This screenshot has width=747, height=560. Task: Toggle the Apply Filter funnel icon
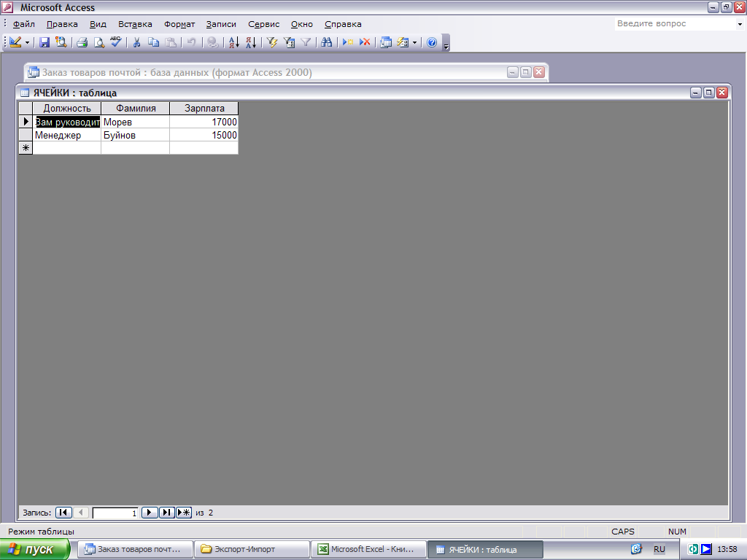pyautogui.click(x=306, y=42)
